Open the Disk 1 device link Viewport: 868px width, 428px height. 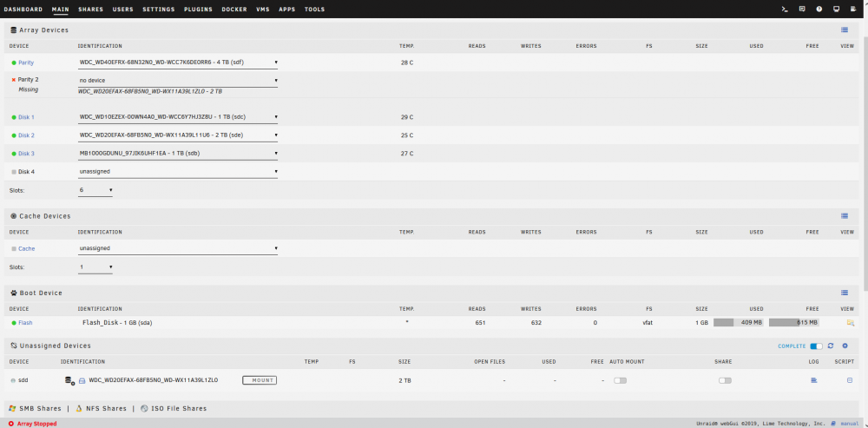point(26,117)
